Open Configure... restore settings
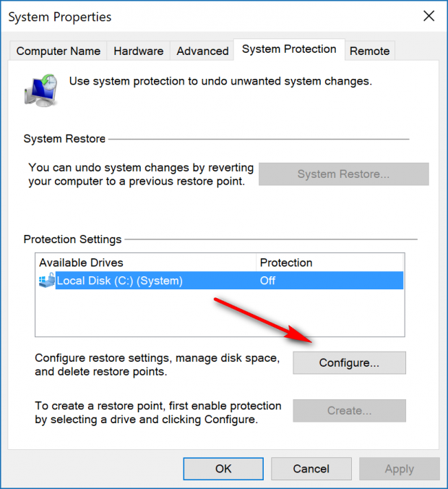The image size is (448, 489). tap(349, 362)
